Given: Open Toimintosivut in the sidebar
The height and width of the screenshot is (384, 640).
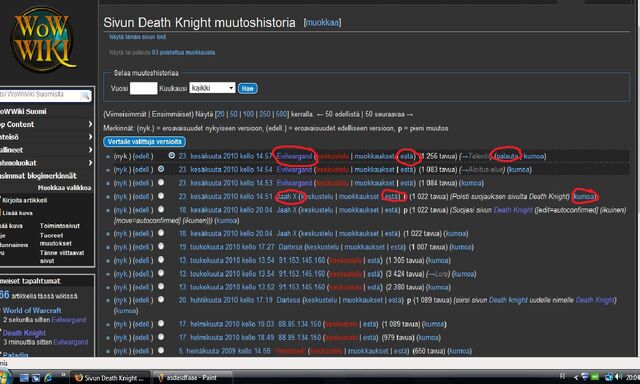Looking at the screenshot, I should tap(60, 226).
